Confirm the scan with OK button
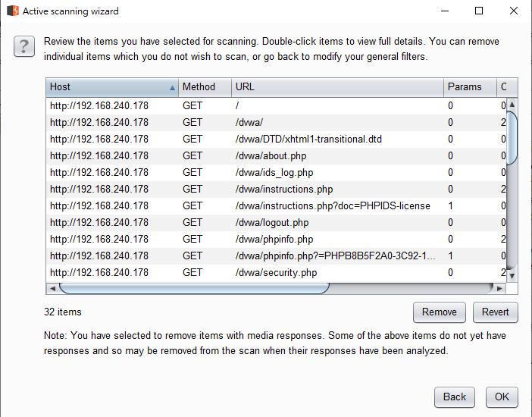 [502, 397]
